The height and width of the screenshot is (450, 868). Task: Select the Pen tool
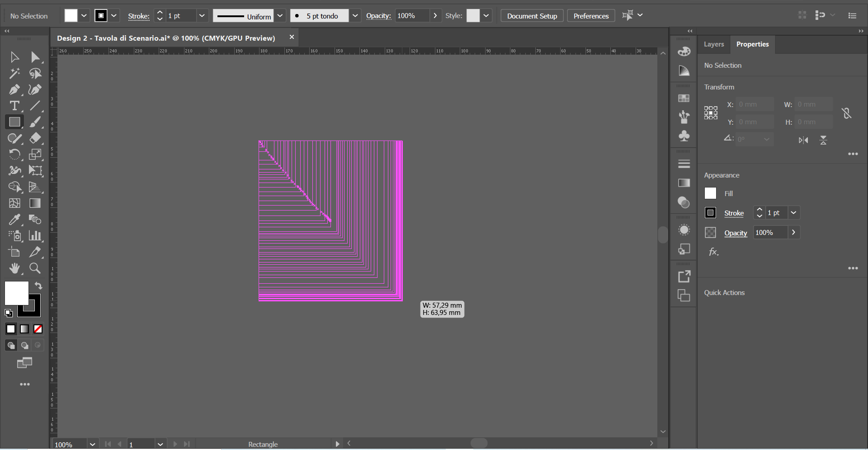tap(14, 89)
